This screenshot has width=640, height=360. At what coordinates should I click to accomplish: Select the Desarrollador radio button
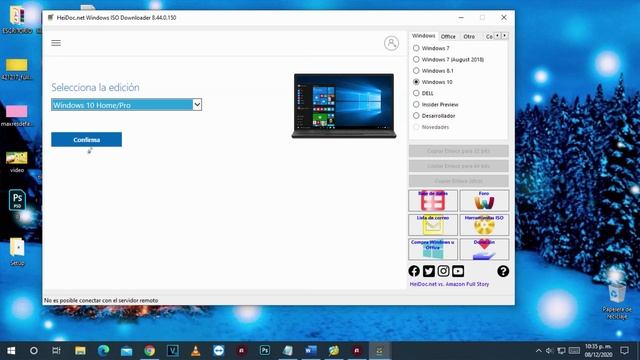[416, 116]
